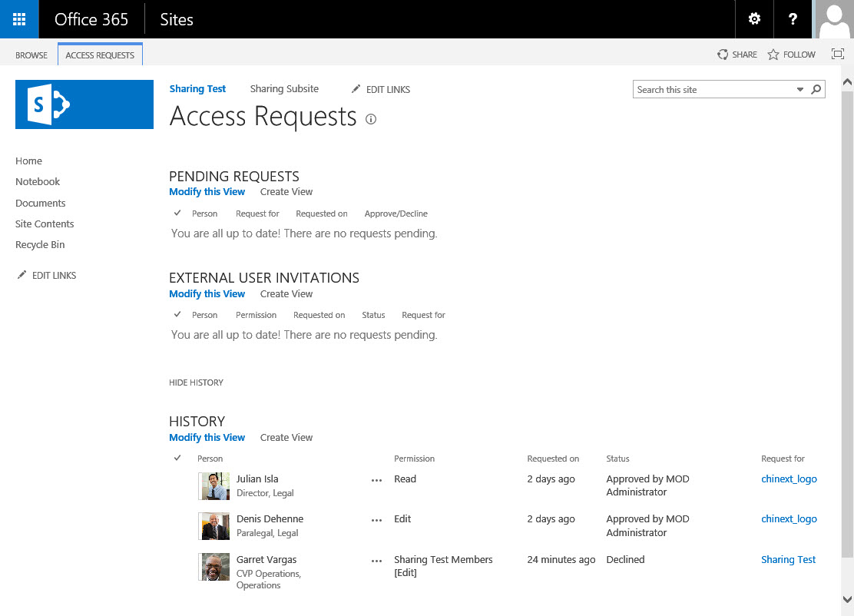Click Modify this View under Pending Requests
Image resolution: width=854 pixels, height=616 pixels.
click(x=207, y=192)
